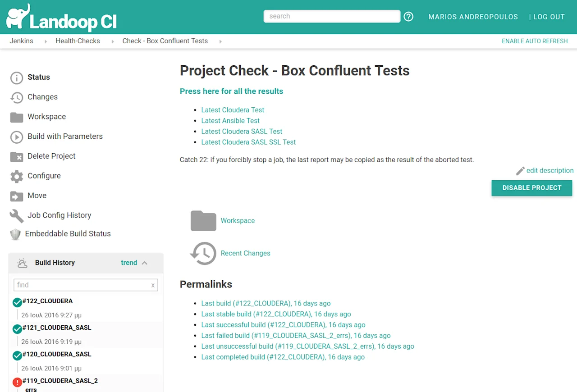Screen dimensions: 577x392
Task: Click success status icon of #121_CLOUDERA_SASL
Action: (x=18, y=329)
